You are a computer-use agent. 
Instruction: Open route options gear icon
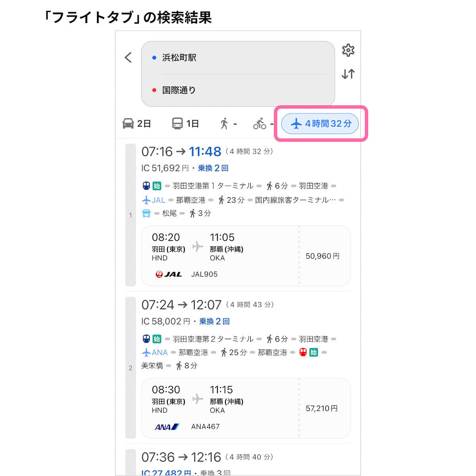(x=348, y=50)
